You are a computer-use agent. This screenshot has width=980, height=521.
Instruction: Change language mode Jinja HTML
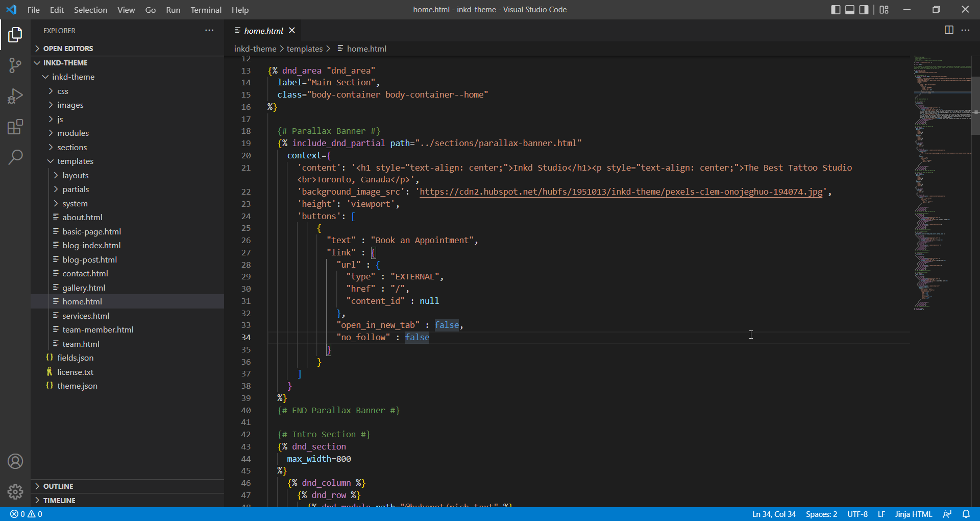tap(913, 514)
